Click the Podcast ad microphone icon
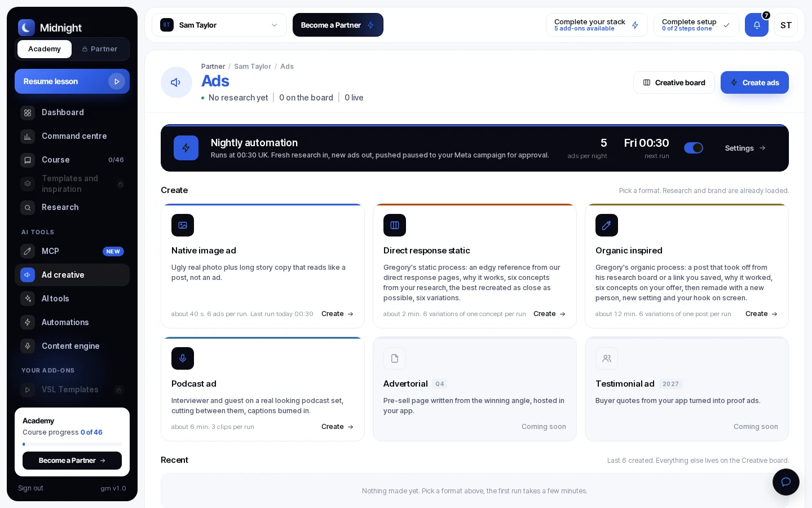The image size is (812, 508). [183, 358]
